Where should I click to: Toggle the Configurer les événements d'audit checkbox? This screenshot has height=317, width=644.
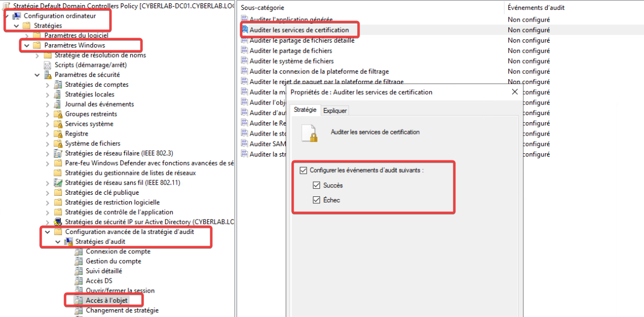click(x=303, y=171)
